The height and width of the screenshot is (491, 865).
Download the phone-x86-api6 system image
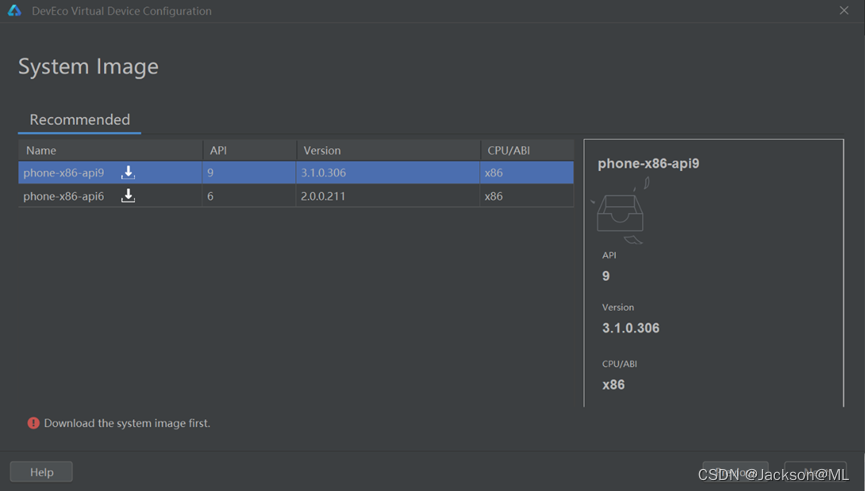pos(128,195)
